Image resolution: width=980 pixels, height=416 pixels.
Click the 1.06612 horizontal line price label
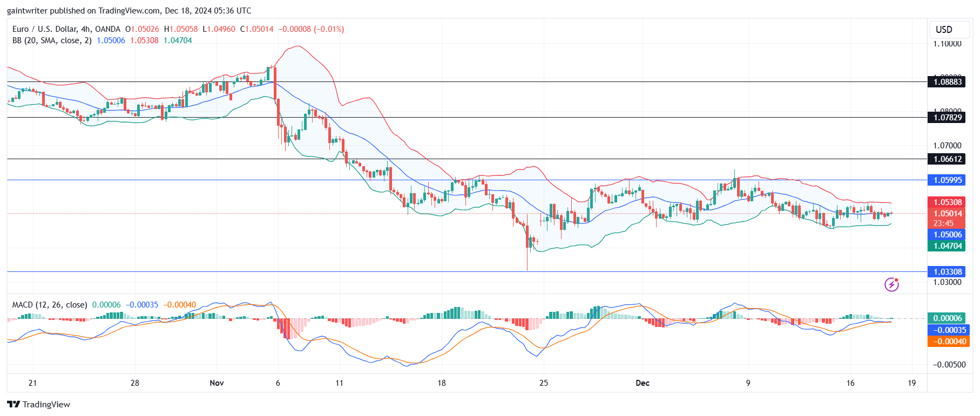948,159
